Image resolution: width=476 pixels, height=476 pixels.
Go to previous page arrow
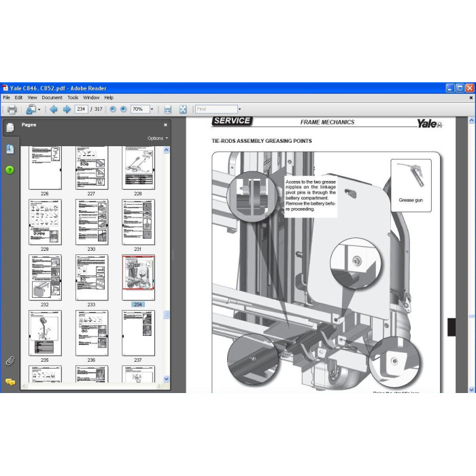(x=54, y=109)
